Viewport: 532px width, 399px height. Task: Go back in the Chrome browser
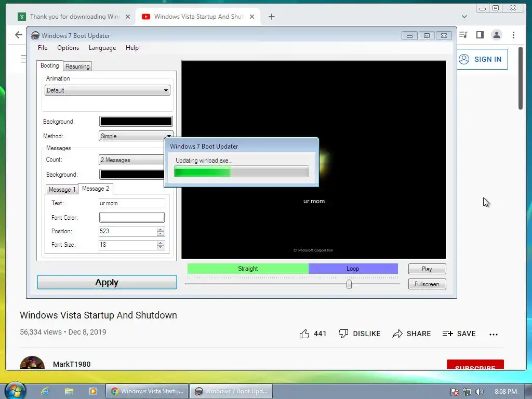point(19,35)
